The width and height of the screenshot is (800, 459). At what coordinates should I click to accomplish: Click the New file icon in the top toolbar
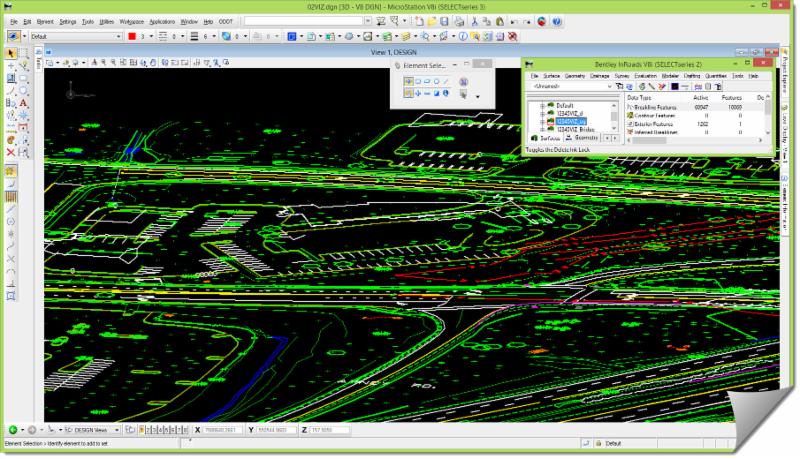[419, 21]
